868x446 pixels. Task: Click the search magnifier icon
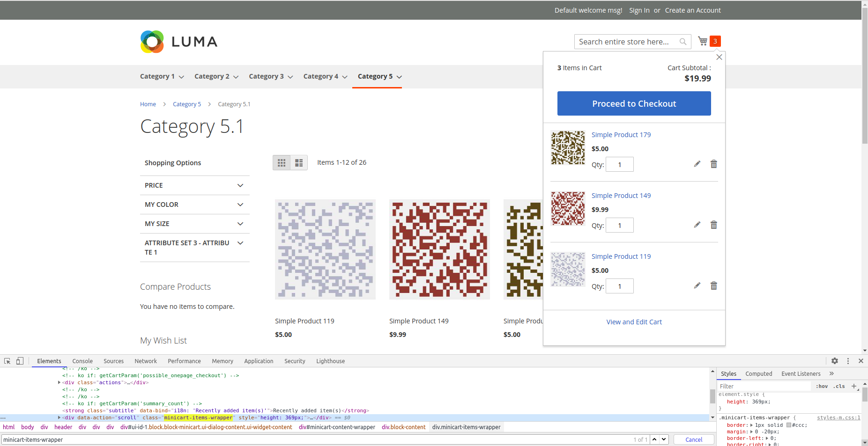(x=683, y=42)
